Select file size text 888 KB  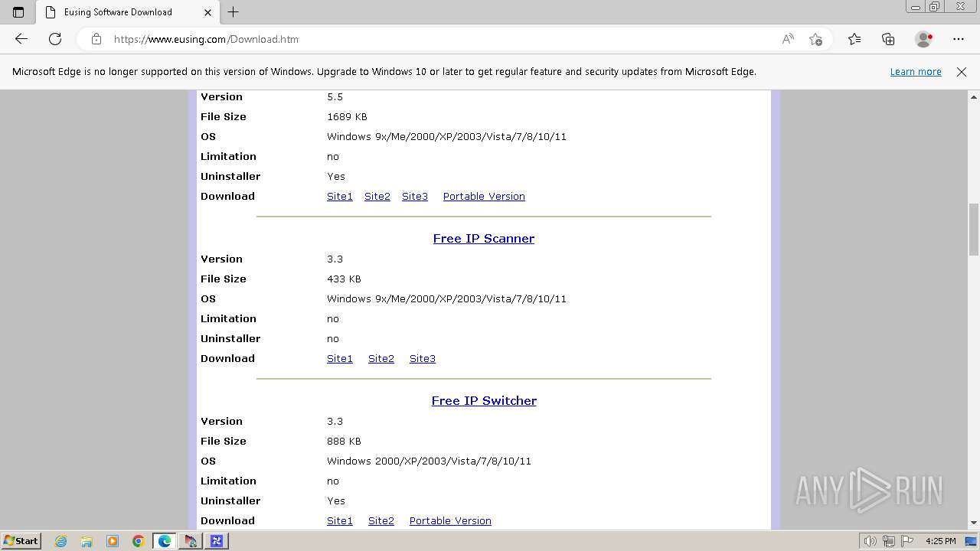[x=344, y=442]
